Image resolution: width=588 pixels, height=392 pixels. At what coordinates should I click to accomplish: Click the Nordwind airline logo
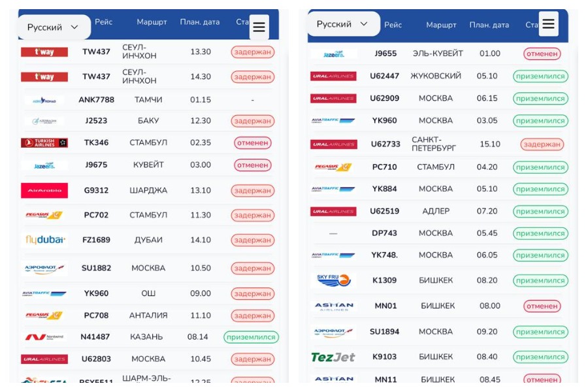(44, 337)
